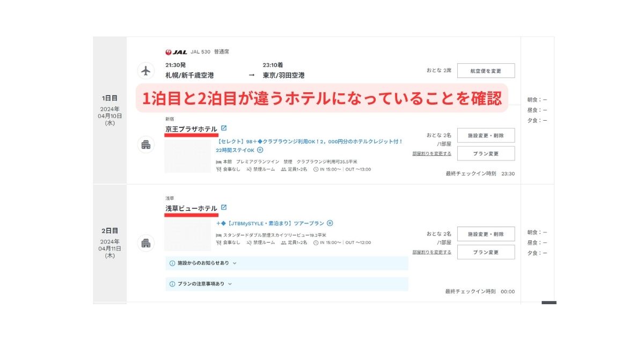The height and width of the screenshot is (338, 644).
Task: Click plus icon after 22時間ステイOK plan
Action: click(x=260, y=150)
